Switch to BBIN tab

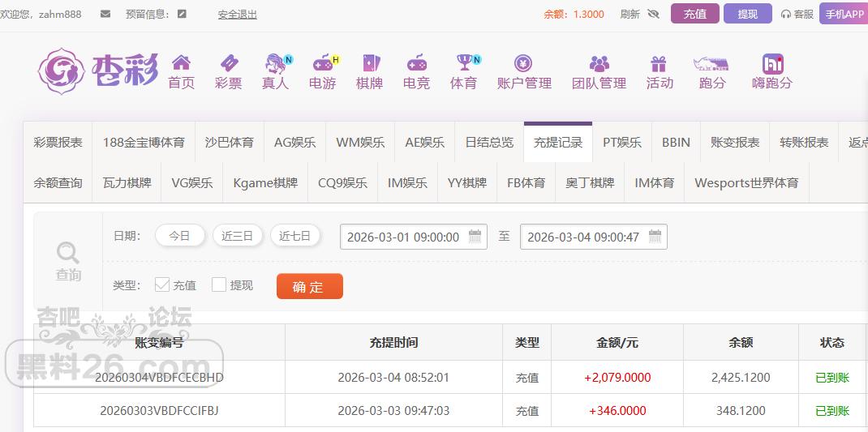[x=676, y=142]
